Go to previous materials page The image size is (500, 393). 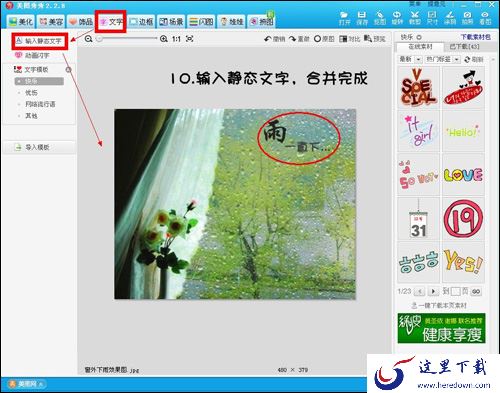click(419, 292)
